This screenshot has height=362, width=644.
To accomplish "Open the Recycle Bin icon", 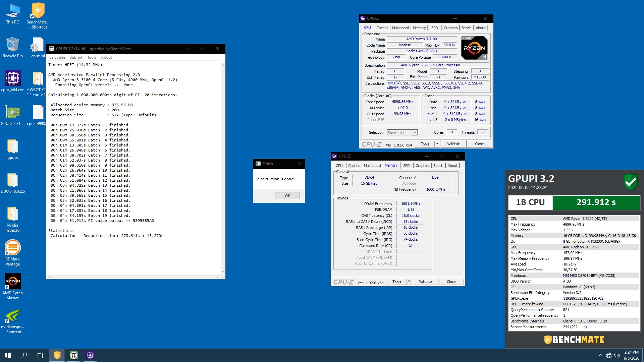I will 12,47.
